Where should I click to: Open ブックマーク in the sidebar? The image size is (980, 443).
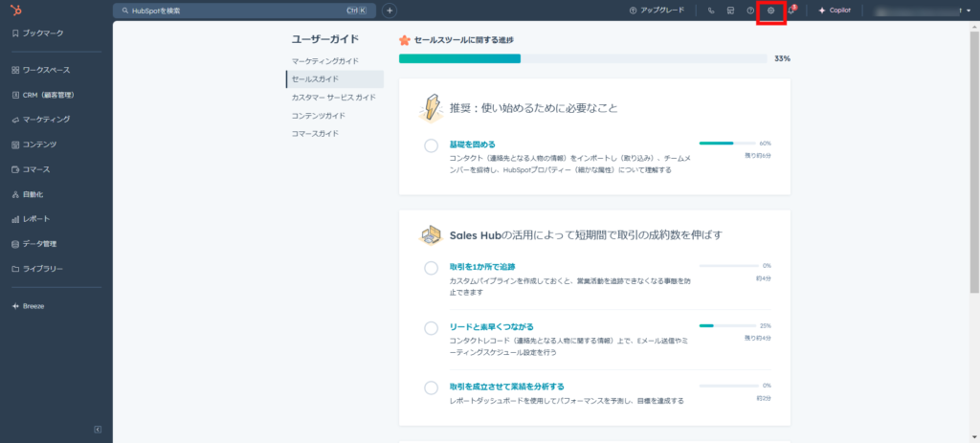(x=38, y=33)
